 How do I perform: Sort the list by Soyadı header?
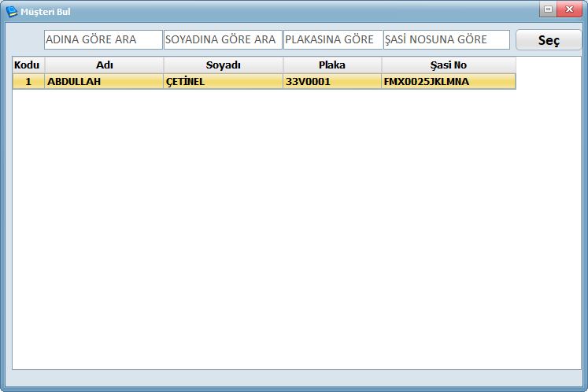(223, 65)
